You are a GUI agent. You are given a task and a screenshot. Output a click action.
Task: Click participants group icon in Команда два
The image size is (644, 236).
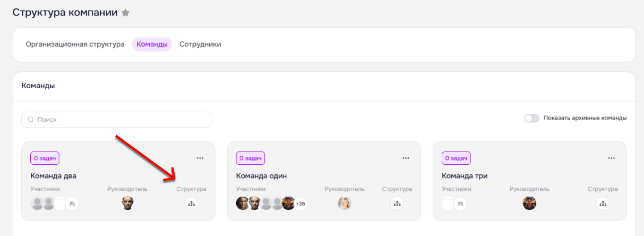[x=72, y=203]
